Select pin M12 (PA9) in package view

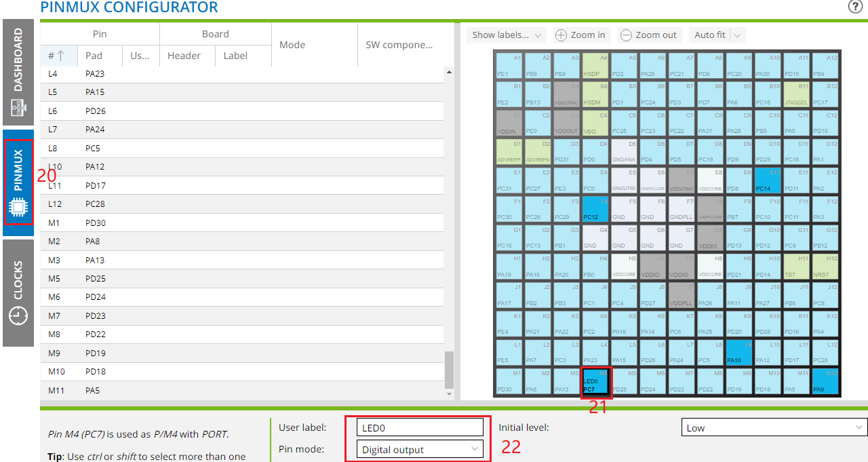pos(825,382)
